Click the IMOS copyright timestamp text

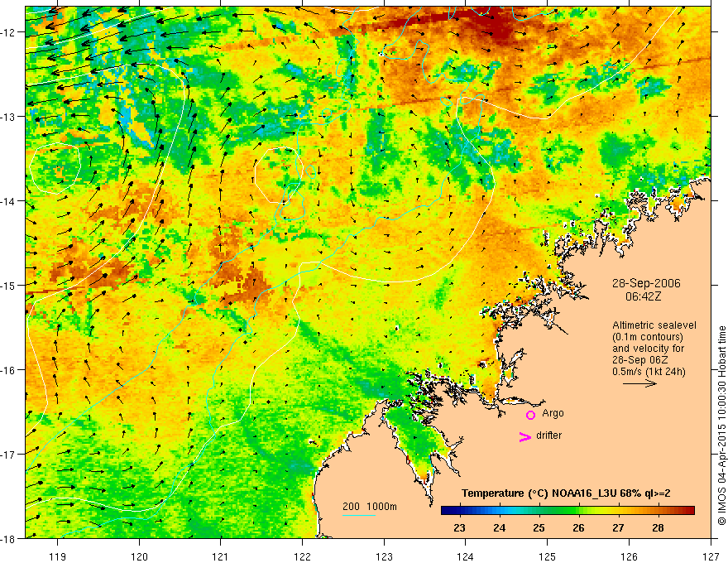pyautogui.click(x=721, y=426)
